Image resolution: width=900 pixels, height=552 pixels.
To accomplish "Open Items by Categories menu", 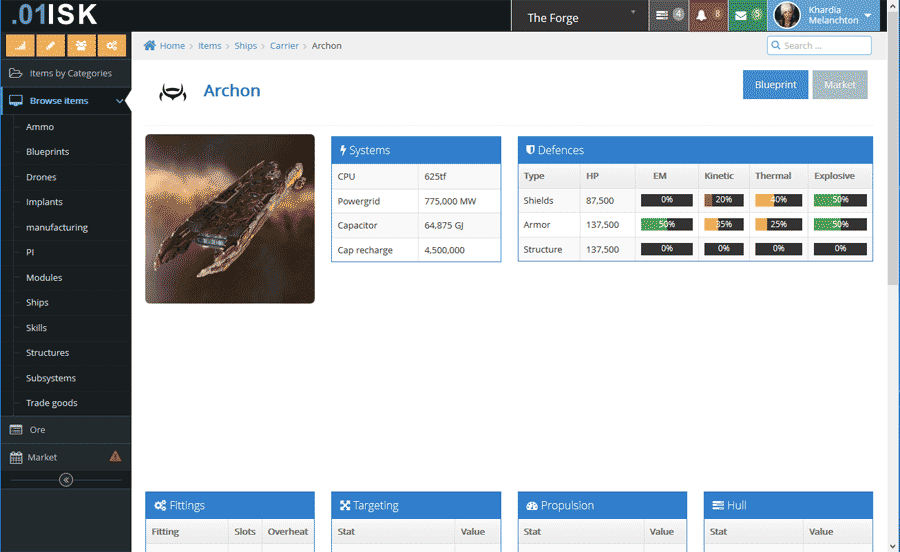I will pyautogui.click(x=66, y=73).
